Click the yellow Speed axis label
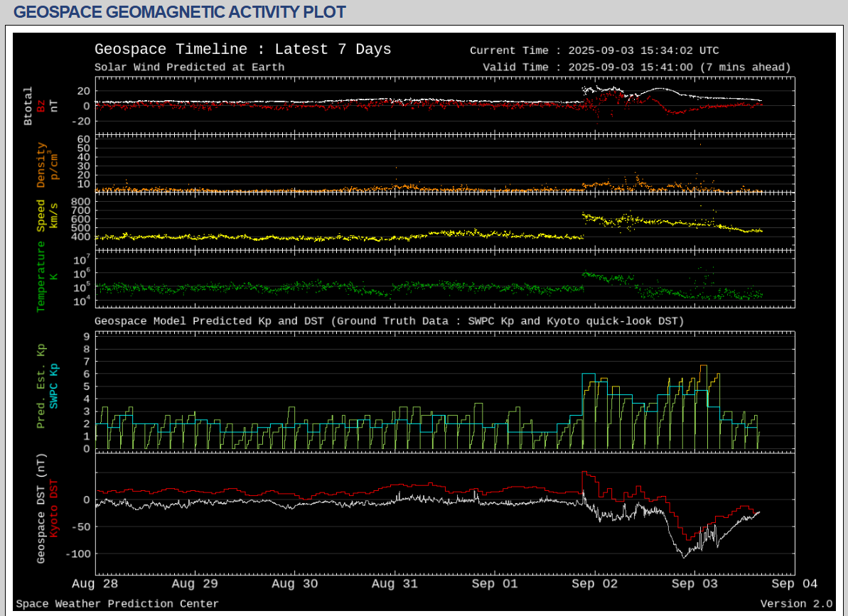Image resolution: width=848 pixels, height=616 pixels. point(41,216)
